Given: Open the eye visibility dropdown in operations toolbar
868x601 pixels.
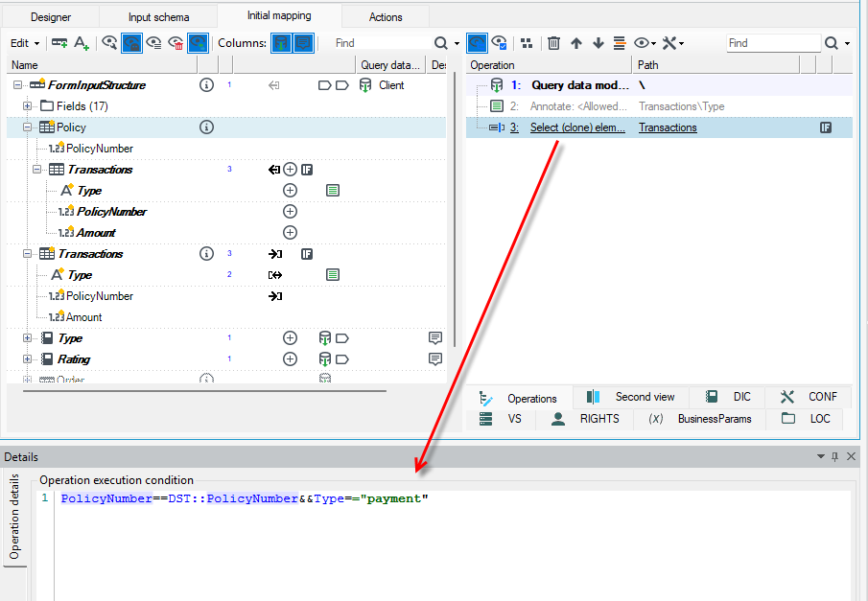Looking at the screenshot, I should point(645,42).
